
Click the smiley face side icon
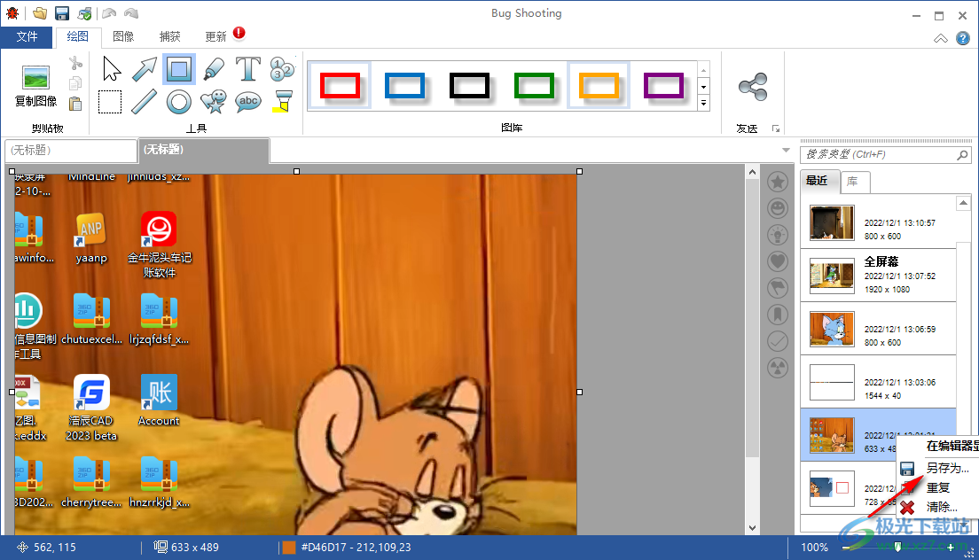pos(778,208)
